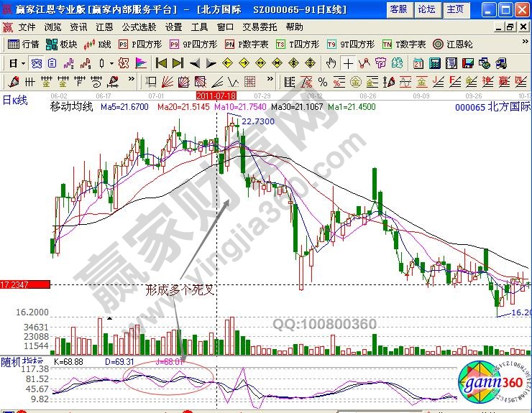Expand the 日 period dropdown arrow

coord(23,62)
